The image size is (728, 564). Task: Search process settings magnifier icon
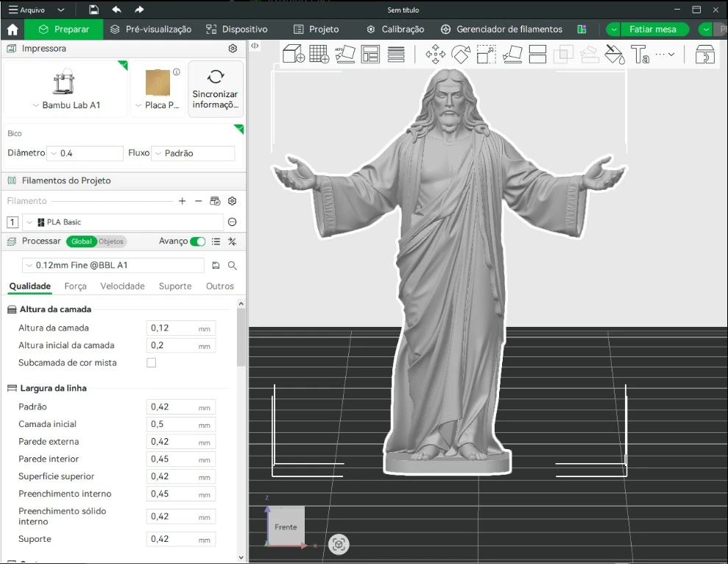(232, 265)
